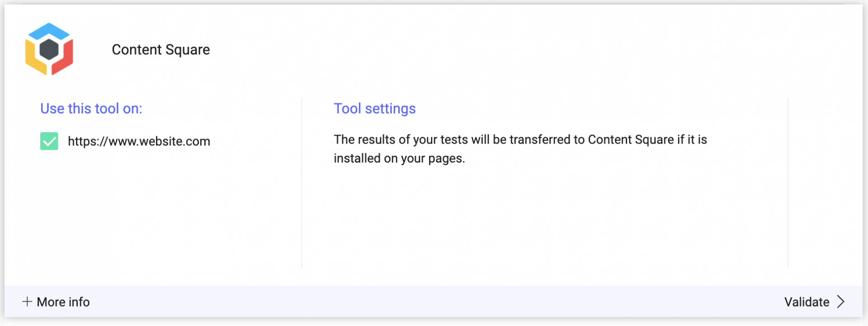868x326 pixels.
Task: Click the Tool settings heading
Action: point(374,109)
